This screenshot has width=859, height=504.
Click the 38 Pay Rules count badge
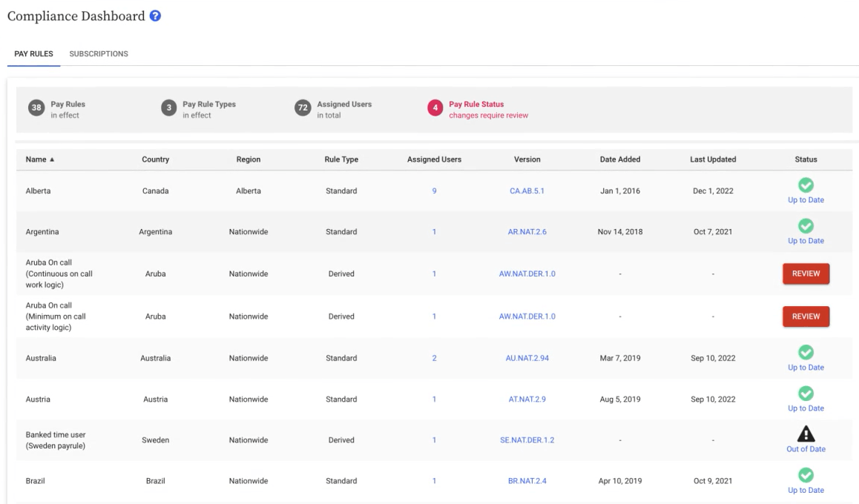(x=36, y=107)
